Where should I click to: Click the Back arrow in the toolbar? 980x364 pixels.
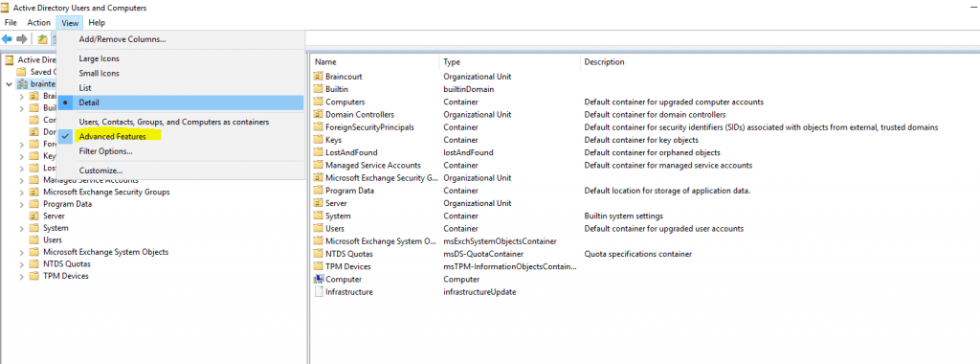7,39
